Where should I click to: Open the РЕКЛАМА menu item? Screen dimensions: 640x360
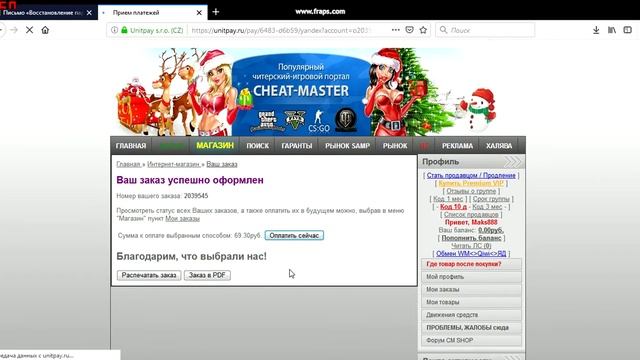(457, 146)
